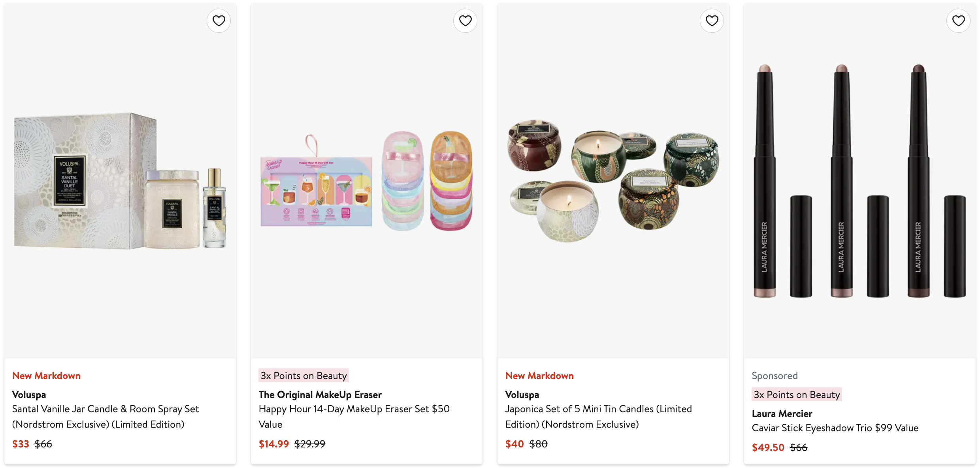980x468 pixels.
Task: View the Happy Hour MakeUp Eraser image
Action: [367, 181]
